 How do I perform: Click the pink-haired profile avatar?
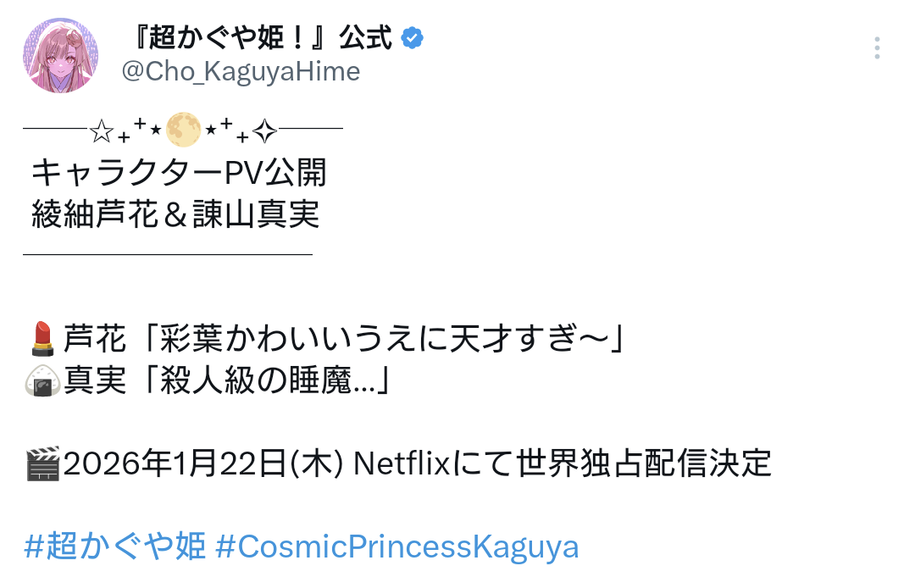[60, 55]
